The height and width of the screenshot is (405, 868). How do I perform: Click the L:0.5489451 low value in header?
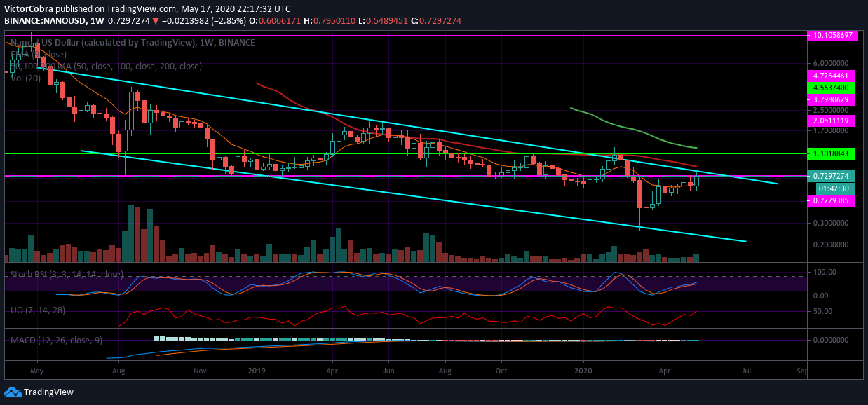pyautogui.click(x=384, y=21)
